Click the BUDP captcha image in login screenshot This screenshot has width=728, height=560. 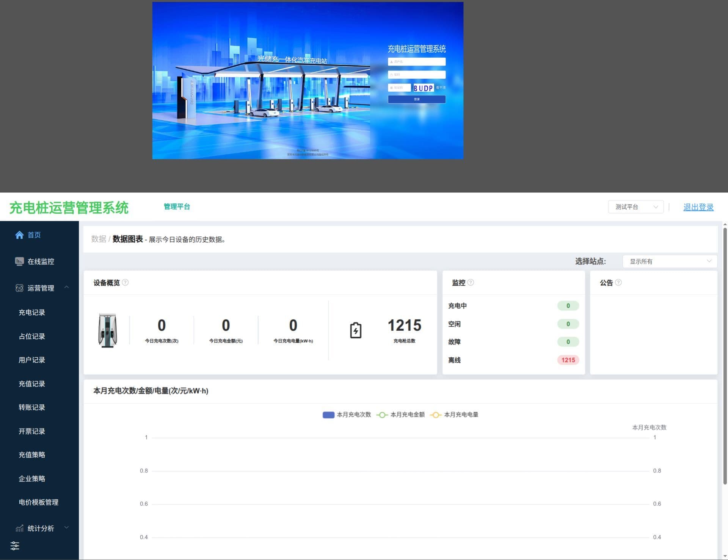[x=423, y=88]
